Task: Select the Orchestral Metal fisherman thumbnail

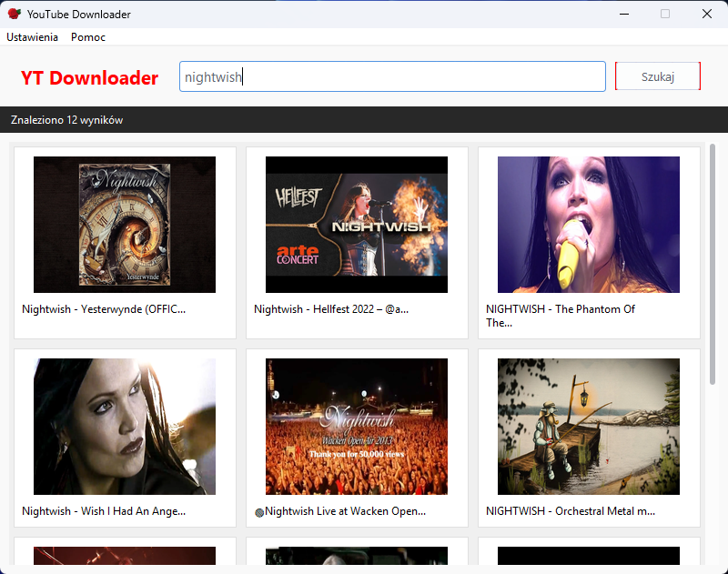Action: point(588,427)
